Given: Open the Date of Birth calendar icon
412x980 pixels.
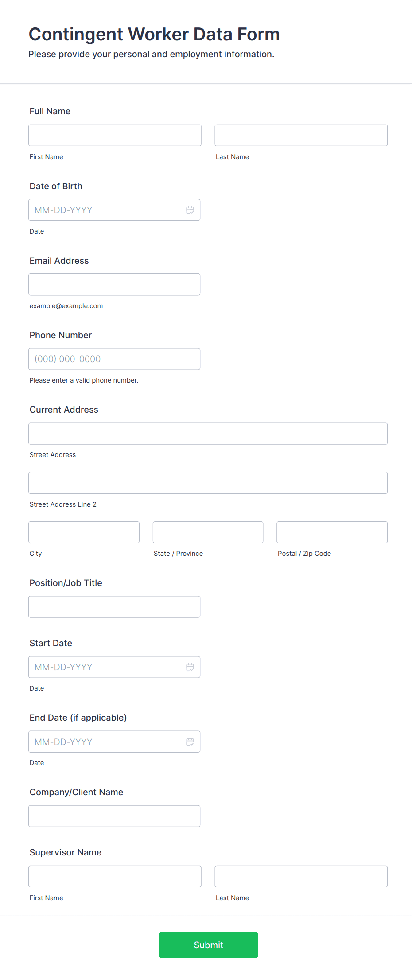Looking at the screenshot, I should [x=190, y=210].
